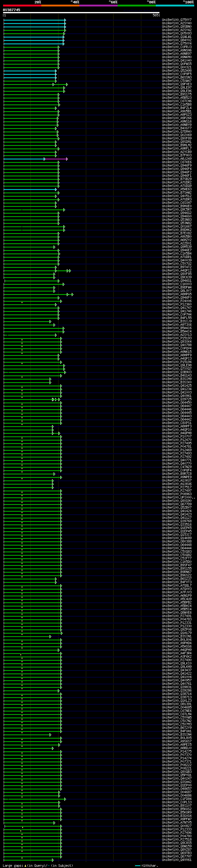
Task: Select the UniRef100_C6TKE6 label
Action: 177,162
